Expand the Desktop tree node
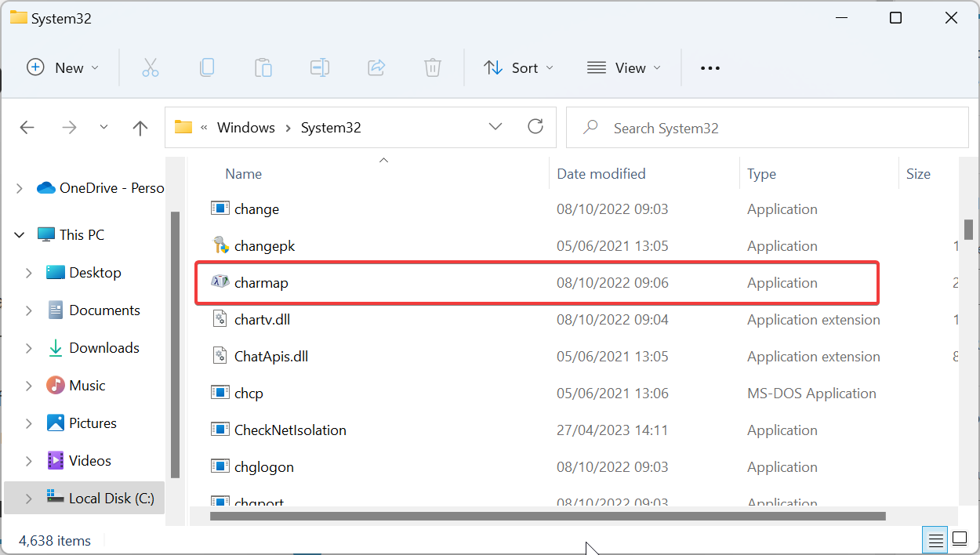980x555 pixels. point(29,273)
